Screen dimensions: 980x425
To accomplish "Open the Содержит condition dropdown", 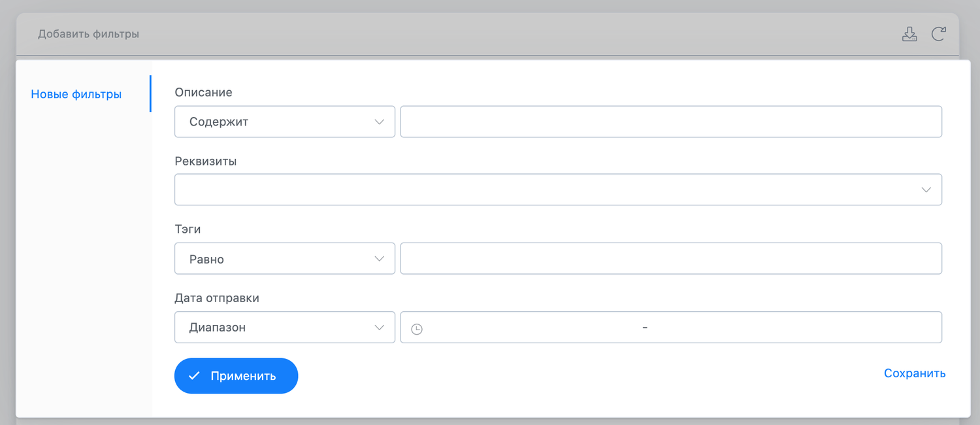I will [x=285, y=122].
